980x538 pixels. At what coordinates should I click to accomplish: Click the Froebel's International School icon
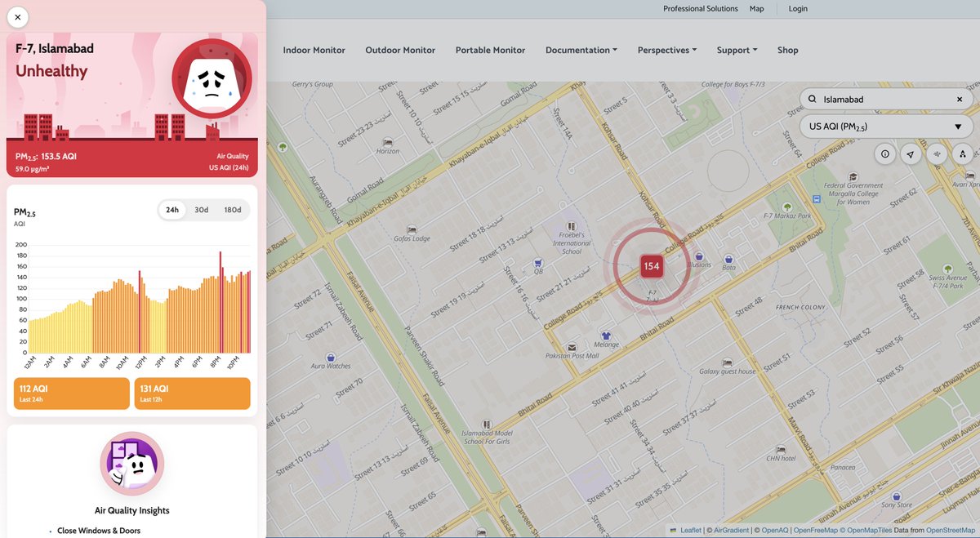(x=572, y=225)
